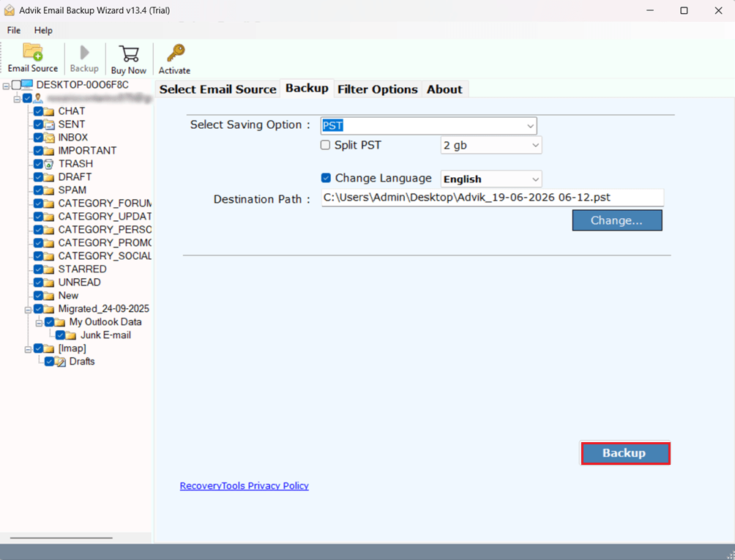Select the DESKTOP-0OO6F8C computer icon
Viewport: 735px width, 560px height.
pyautogui.click(x=27, y=85)
